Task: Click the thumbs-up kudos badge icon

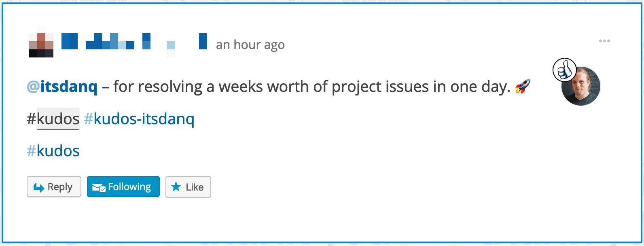Action: pyautogui.click(x=564, y=70)
